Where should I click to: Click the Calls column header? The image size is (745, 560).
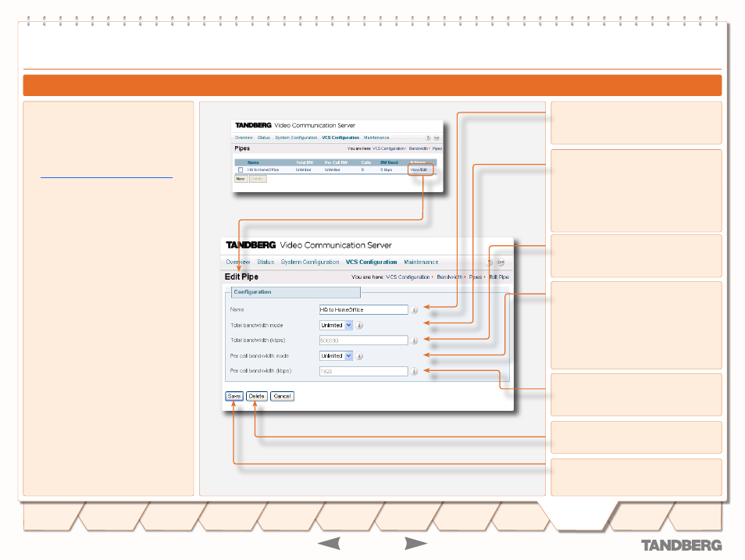(x=365, y=162)
